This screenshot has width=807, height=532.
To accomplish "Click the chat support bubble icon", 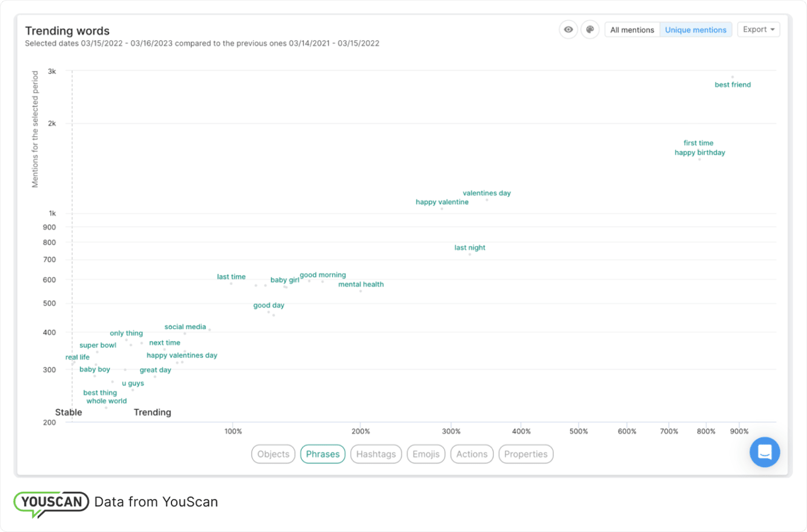I will (x=765, y=452).
